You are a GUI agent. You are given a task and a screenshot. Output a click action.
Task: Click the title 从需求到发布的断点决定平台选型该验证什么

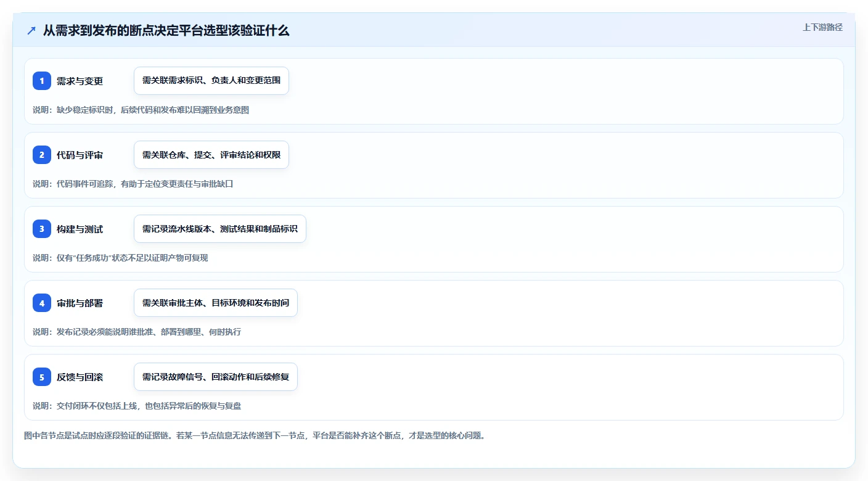pyautogui.click(x=166, y=31)
